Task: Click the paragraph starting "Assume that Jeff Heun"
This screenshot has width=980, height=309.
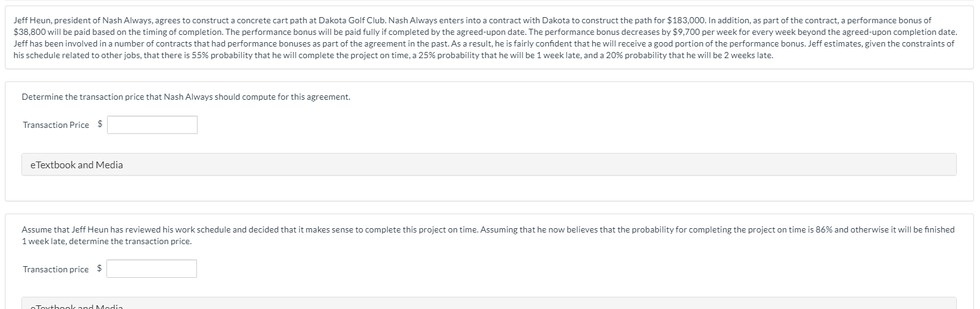Action: (488, 236)
